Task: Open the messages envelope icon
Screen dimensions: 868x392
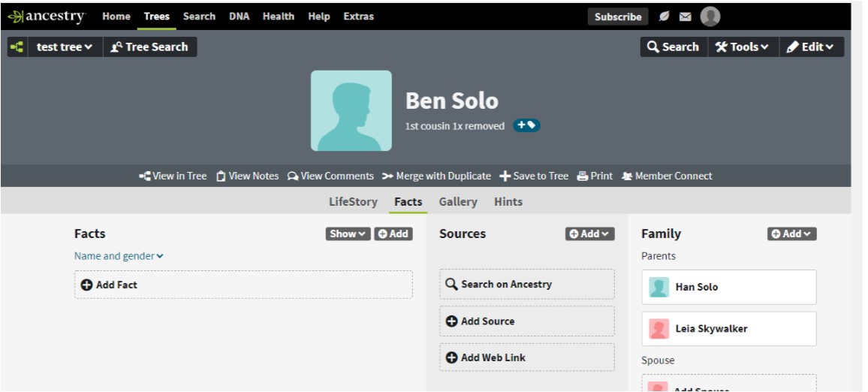Action: (686, 17)
